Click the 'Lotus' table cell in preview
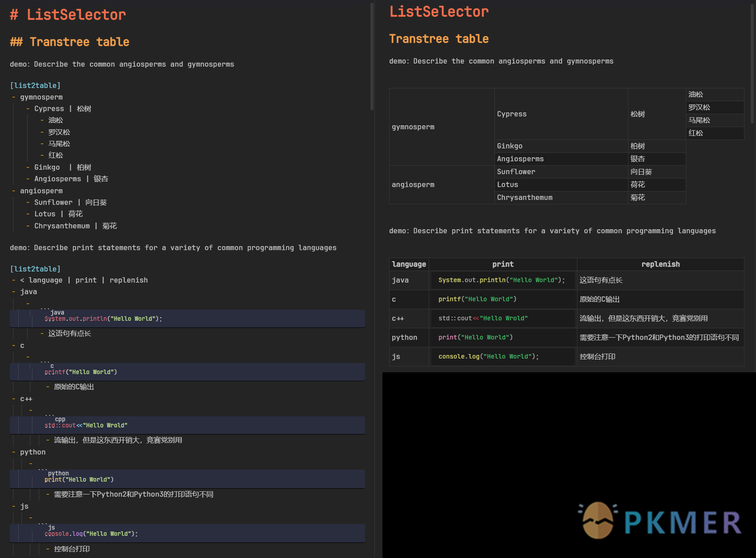 [x=561, y=184]
